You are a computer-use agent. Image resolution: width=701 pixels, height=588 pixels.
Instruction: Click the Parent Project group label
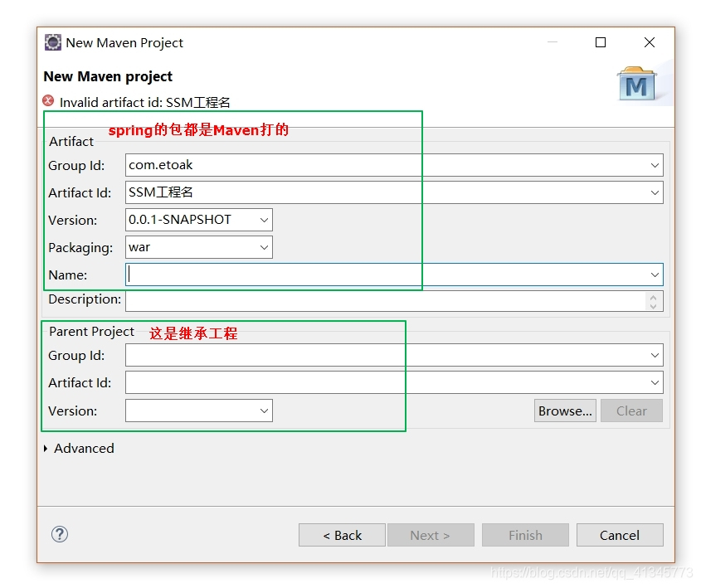pos(91,332)
